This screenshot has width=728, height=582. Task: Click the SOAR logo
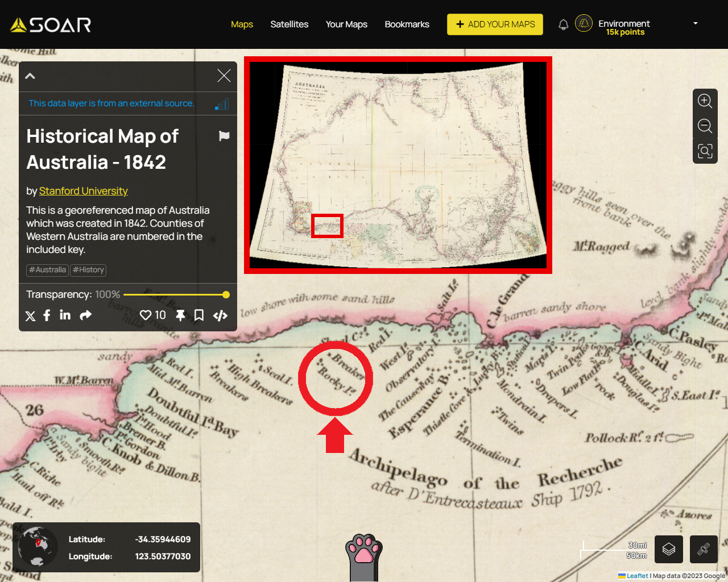tap(51, 24)
